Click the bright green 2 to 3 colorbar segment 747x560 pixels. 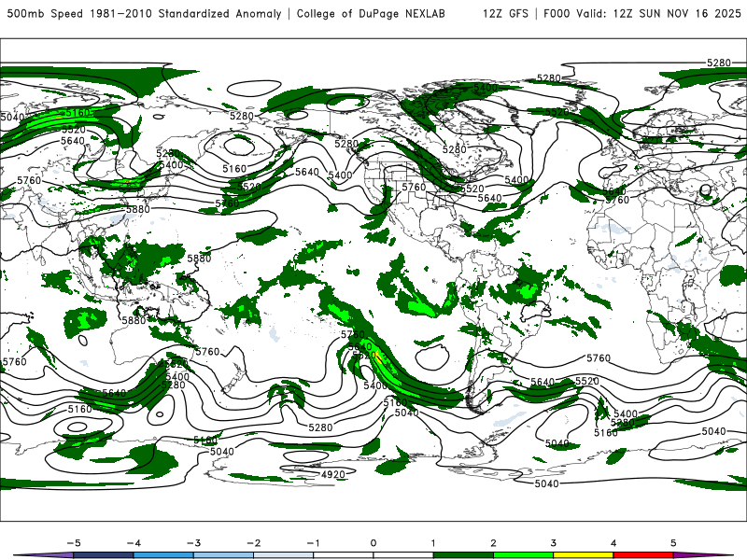tap(523, 555)
